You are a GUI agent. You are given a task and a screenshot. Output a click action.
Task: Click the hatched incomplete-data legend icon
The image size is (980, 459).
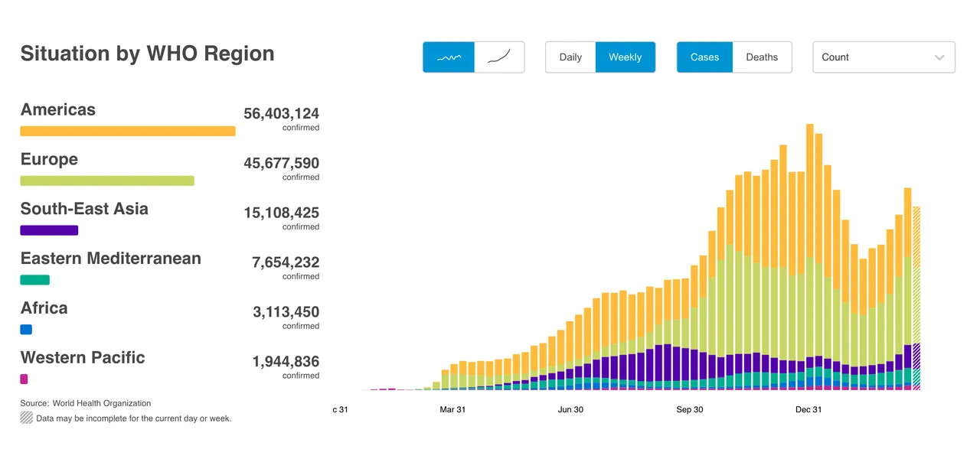pos(27,418)
